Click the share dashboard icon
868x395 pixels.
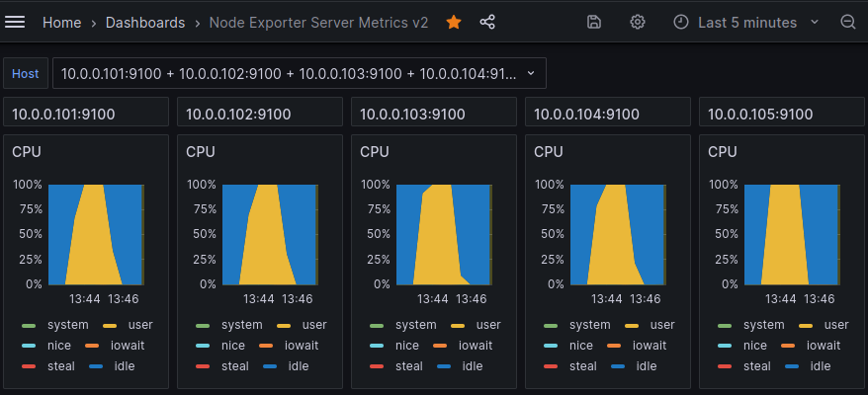487,22
